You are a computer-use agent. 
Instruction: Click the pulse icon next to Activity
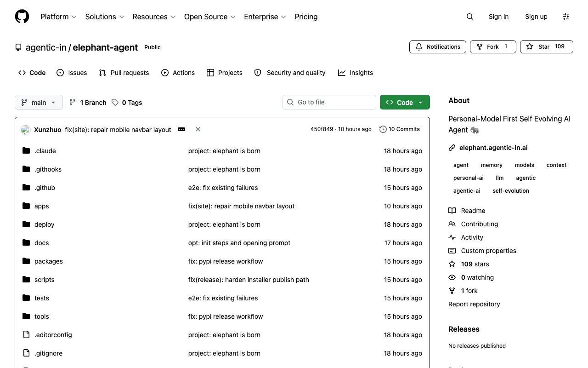pyautogui.click(x=452, y=237)
